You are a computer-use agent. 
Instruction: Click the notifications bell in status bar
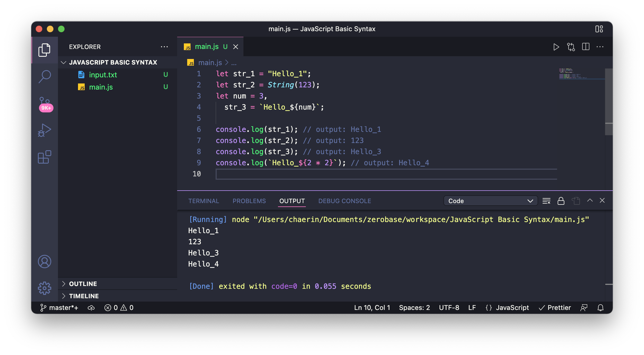coord(601,308)
